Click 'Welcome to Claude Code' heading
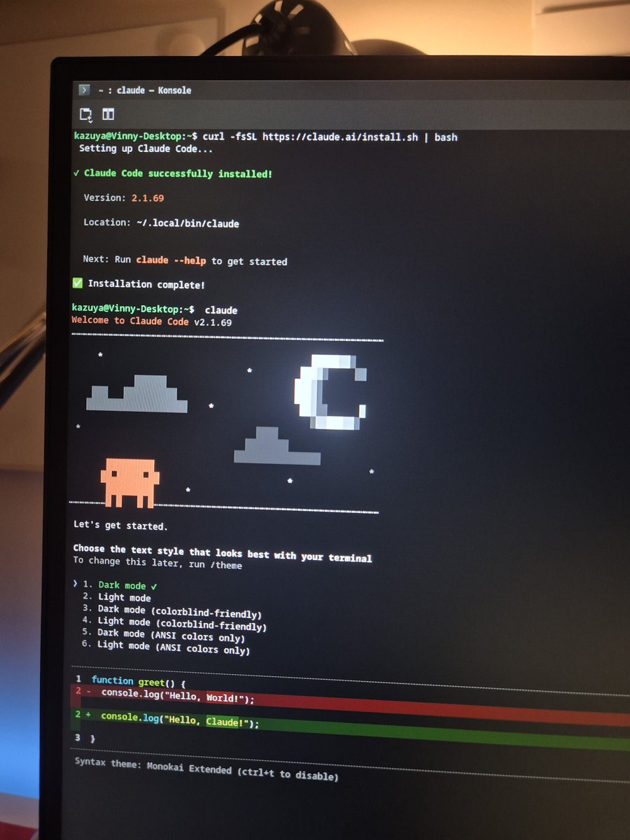630x840 pixels. pos(130,321)
